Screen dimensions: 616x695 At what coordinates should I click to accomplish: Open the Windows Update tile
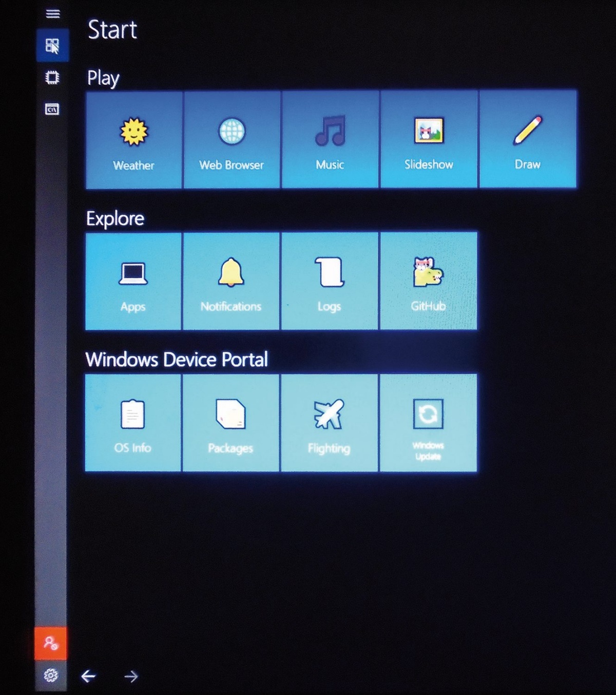click(x=428, y=423)
